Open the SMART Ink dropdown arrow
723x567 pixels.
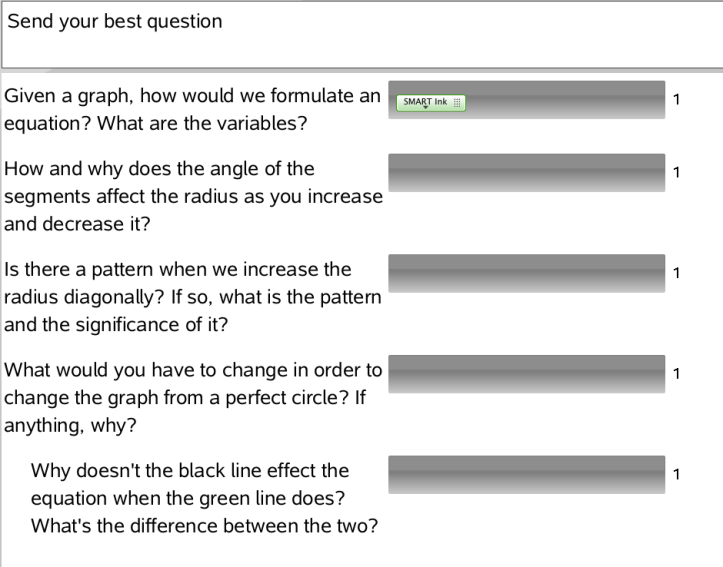425,109
